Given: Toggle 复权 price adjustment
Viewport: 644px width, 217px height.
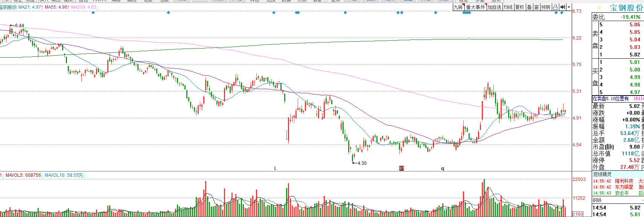Looking at the screenshot, I should pos(520,7).
